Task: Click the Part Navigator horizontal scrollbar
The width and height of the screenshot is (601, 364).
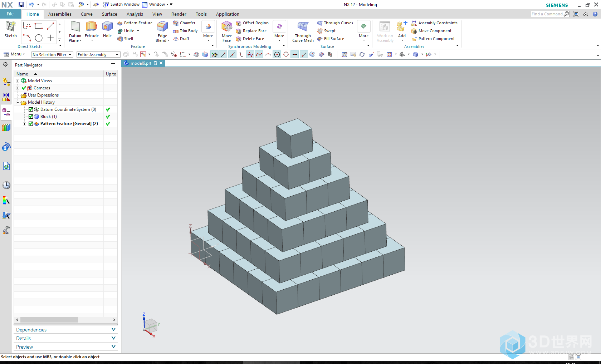Action: coord(49,320)
